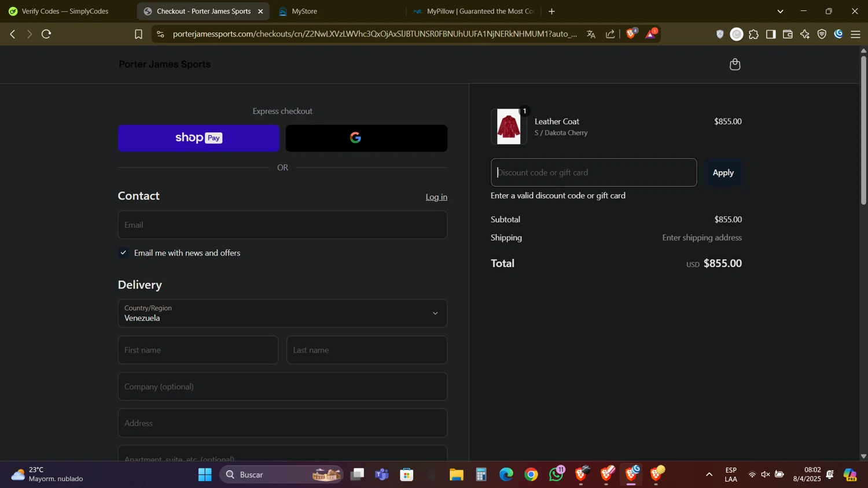Open File Explorer from taskbar
The height and width of the screenshot is (488, 868).
(457, 475)
